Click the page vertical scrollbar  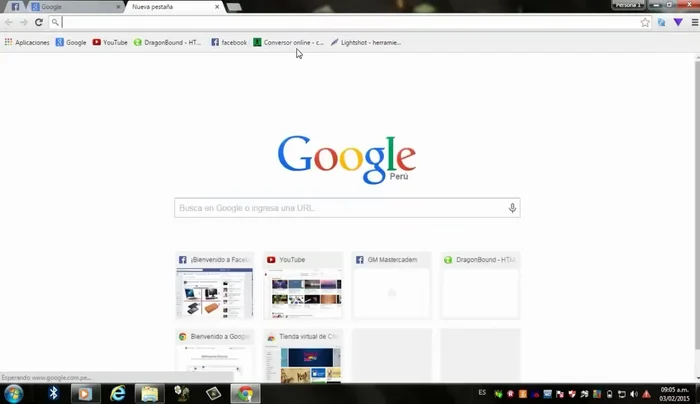697,205
